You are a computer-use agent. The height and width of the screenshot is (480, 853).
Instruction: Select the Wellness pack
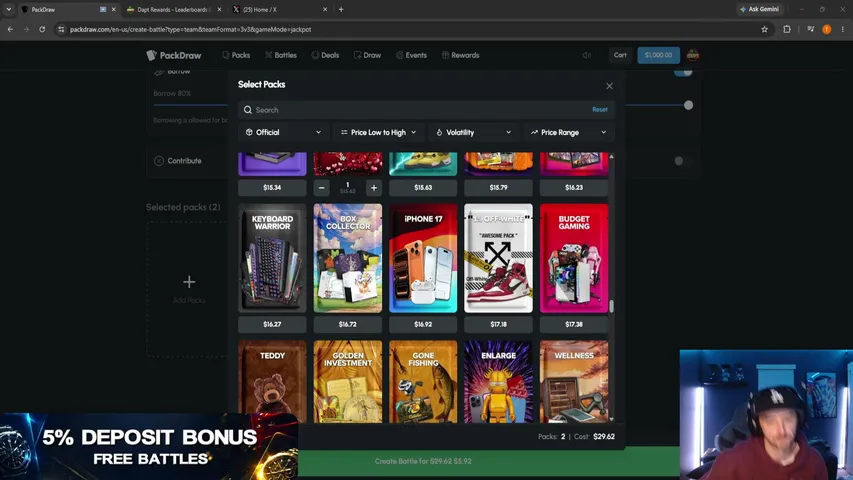pos(574,381)
